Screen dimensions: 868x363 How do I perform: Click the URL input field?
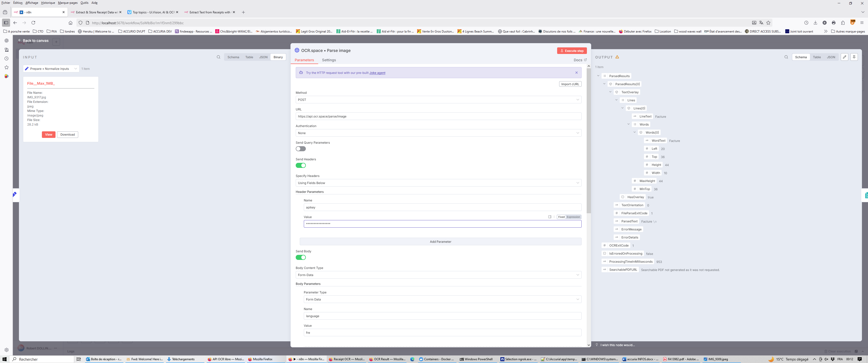pyautogui.click(x=438, y=116)
